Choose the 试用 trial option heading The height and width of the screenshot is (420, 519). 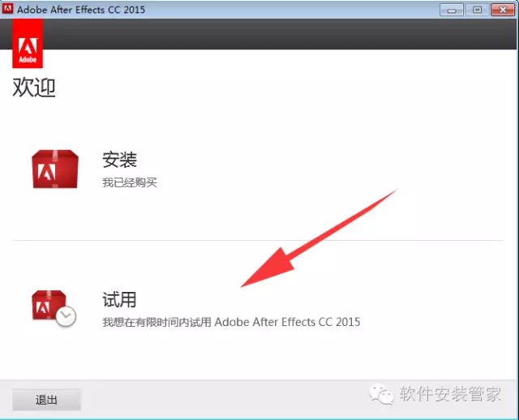(119, 299)
